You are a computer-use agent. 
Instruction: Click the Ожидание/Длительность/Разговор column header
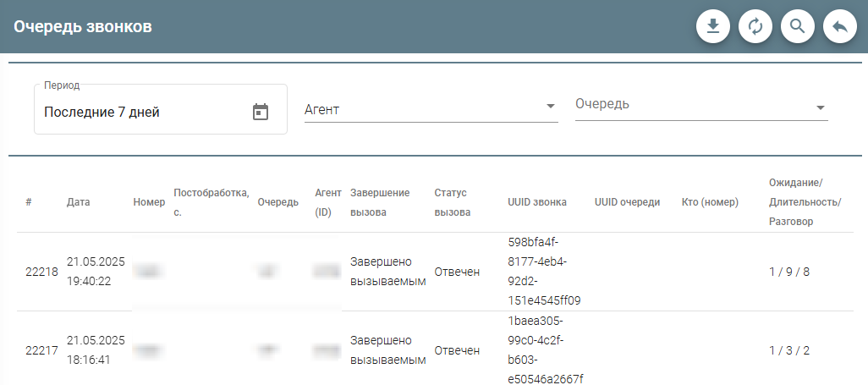[805, 202]
